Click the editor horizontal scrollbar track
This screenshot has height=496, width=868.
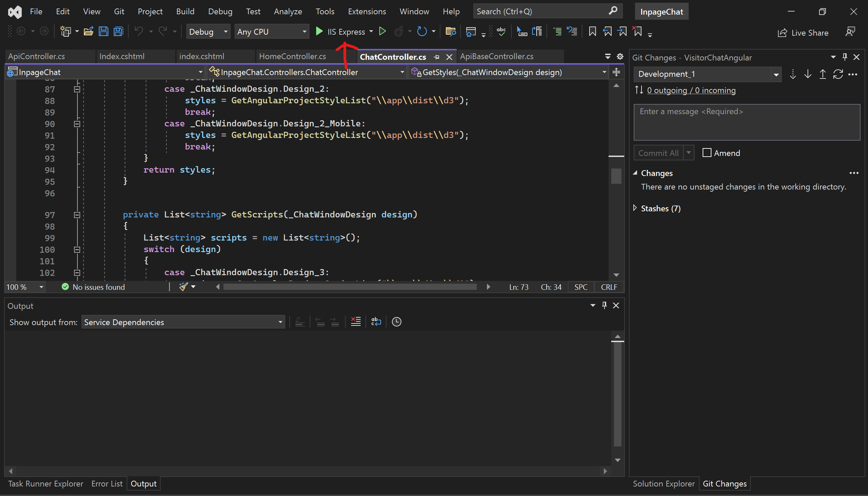point(349,287)
